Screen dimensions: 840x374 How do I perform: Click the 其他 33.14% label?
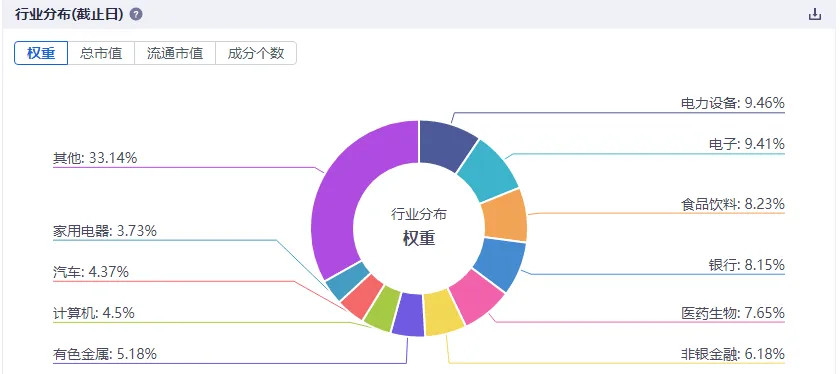click(x=95, y=158)
